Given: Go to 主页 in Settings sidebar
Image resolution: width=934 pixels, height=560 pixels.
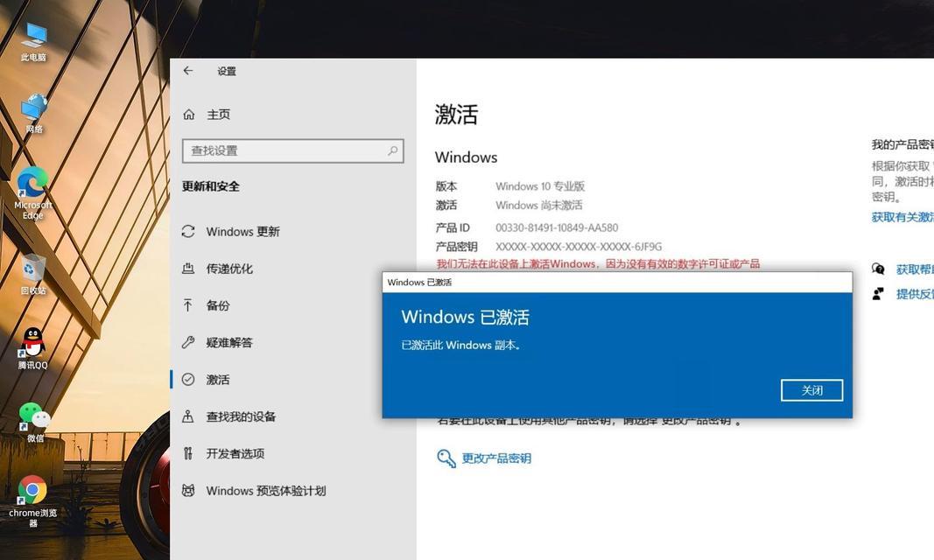Looking at the screenshot, I should tap(218, 115).
